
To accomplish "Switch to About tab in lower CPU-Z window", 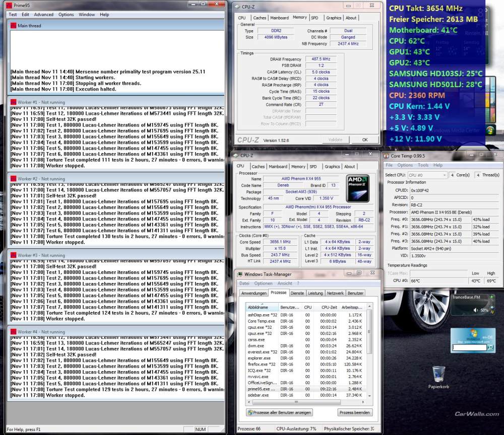I will [349, 167].
